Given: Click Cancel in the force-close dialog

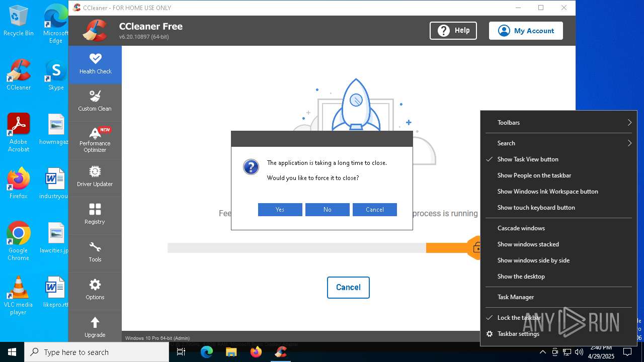Looking at the screenshot, I should click(374, 210).
